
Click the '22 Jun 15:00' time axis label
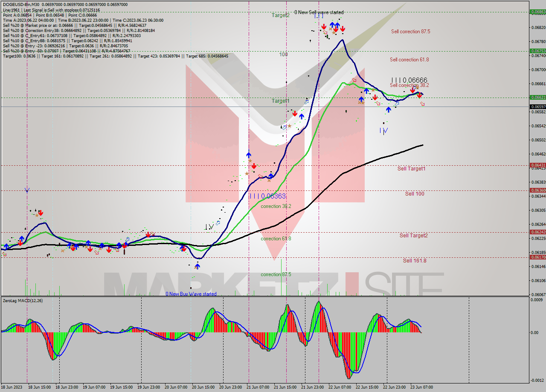(367, 387)
